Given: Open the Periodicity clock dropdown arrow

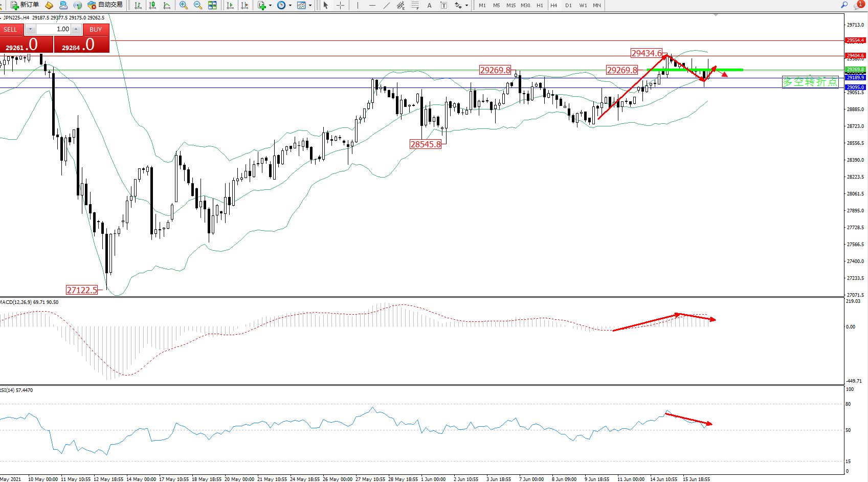Looking at the screenshot, I should [x=290, y=6].
